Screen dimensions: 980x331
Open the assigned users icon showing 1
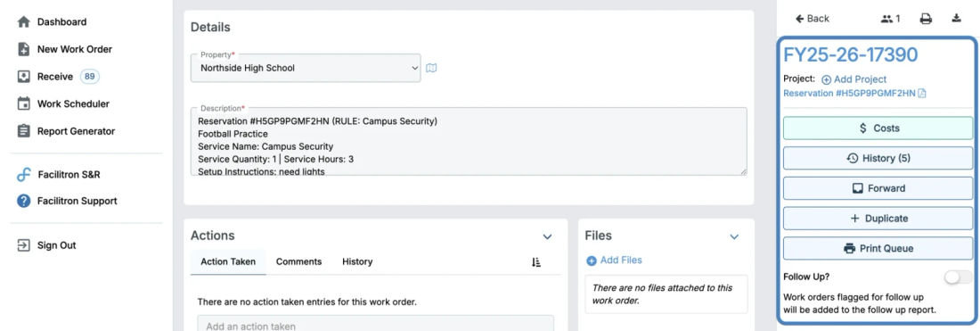pyautogui.click(x=891, y=19)
